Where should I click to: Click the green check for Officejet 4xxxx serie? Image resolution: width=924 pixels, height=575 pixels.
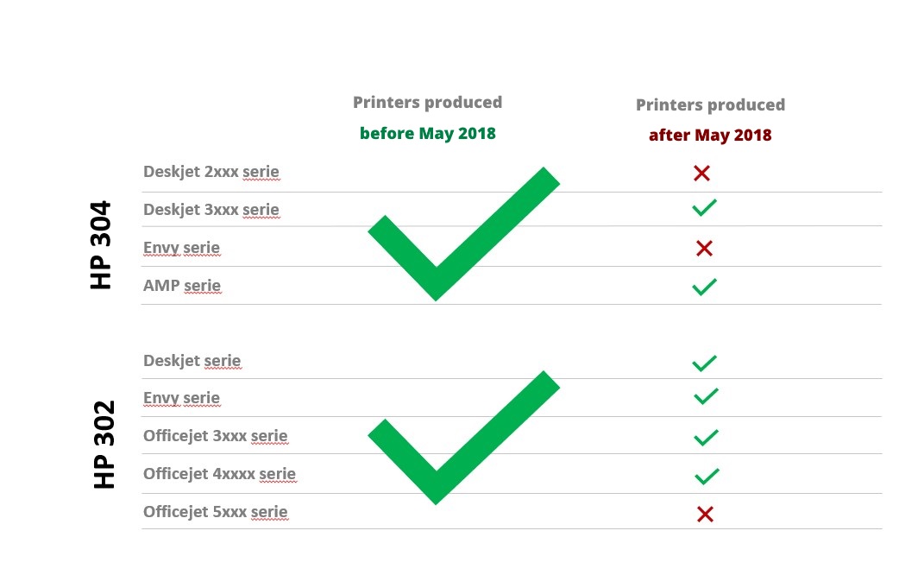point(707,476)
